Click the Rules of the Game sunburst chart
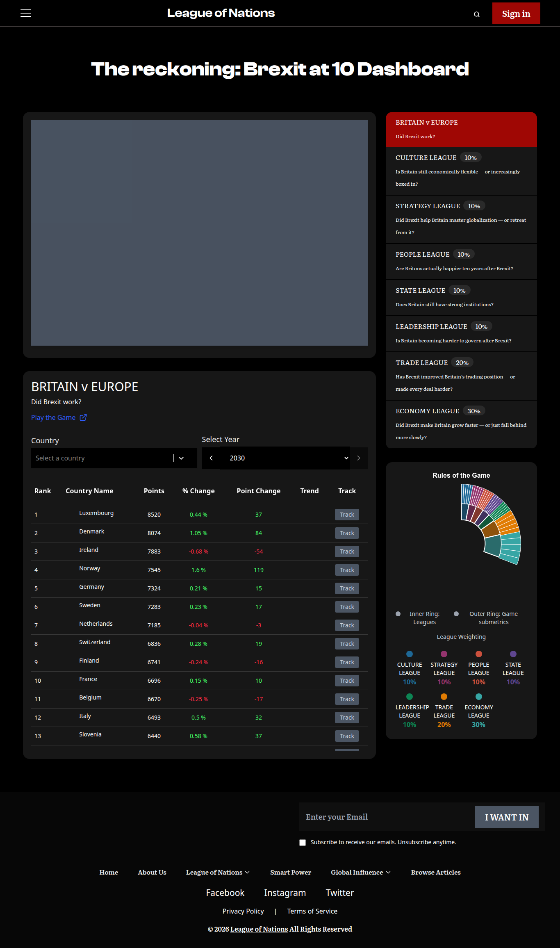The width and height of the screenshot is (560, 948). click(491, 524)
